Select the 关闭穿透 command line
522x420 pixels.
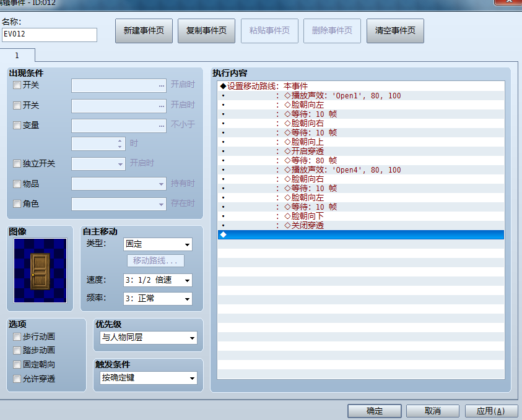click(x=361, y=225)
